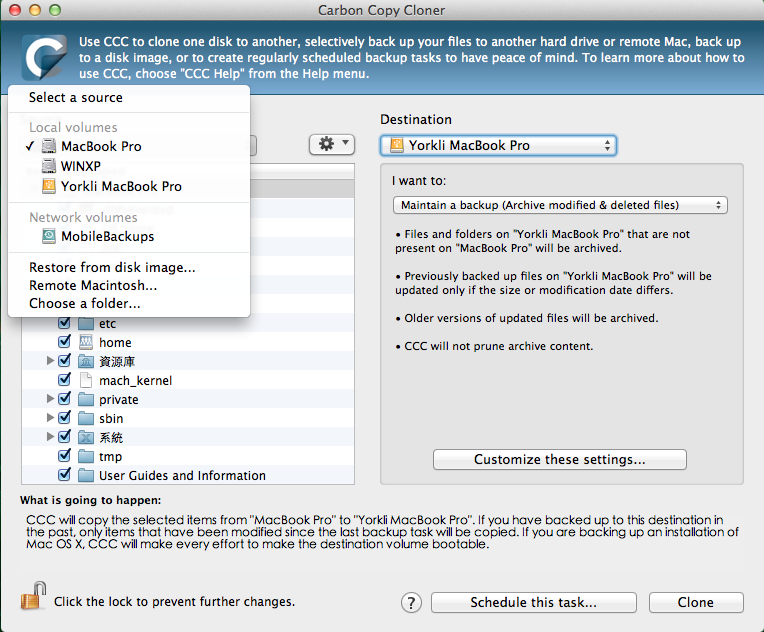This screenshot has height=632, width=764.
Task: Select MobileBackups network volume
Action: click(x=129, y=236)
